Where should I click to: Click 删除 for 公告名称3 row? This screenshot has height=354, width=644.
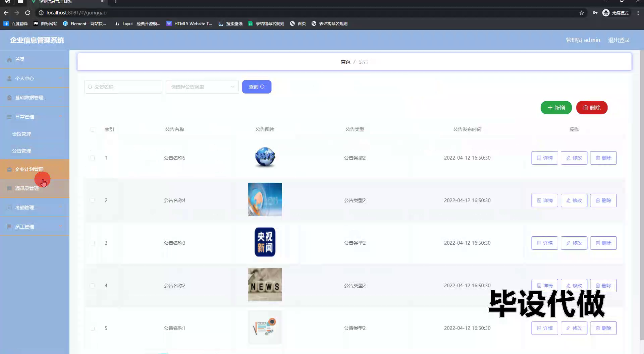tap(603, 243)
